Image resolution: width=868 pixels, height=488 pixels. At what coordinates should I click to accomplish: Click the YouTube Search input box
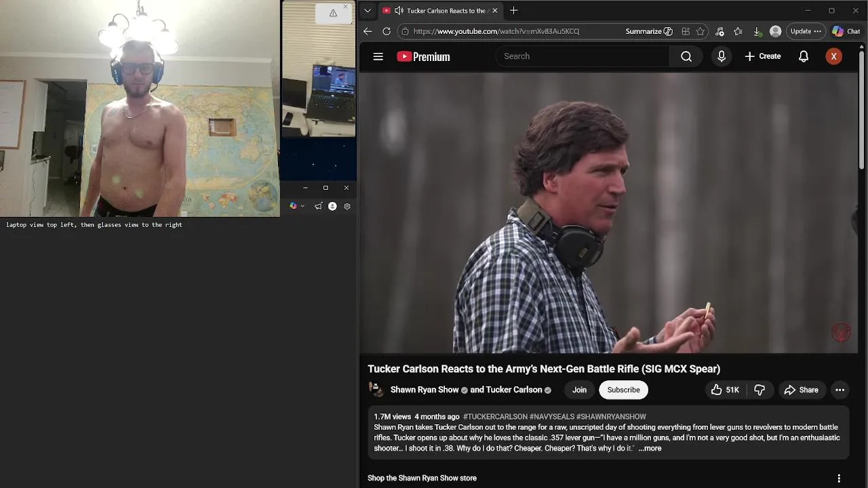click(x=583, y=56)
